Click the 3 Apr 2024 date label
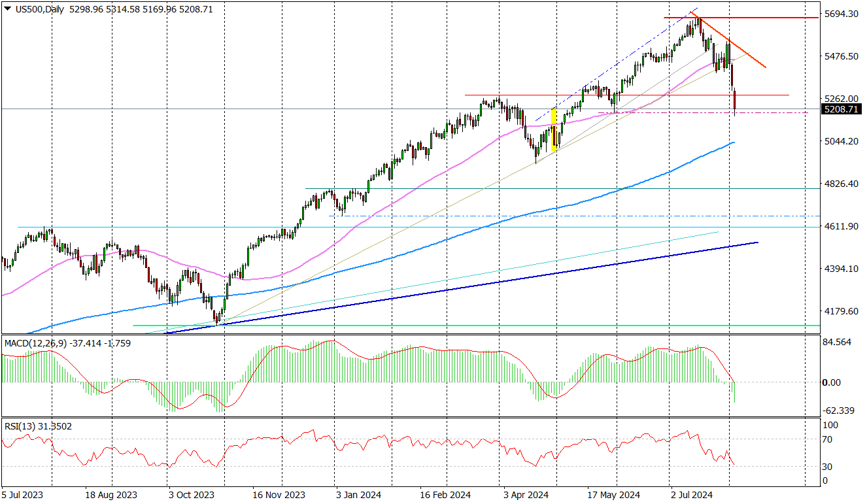Viewport: 867px width, 504px height. click(525, 496)
